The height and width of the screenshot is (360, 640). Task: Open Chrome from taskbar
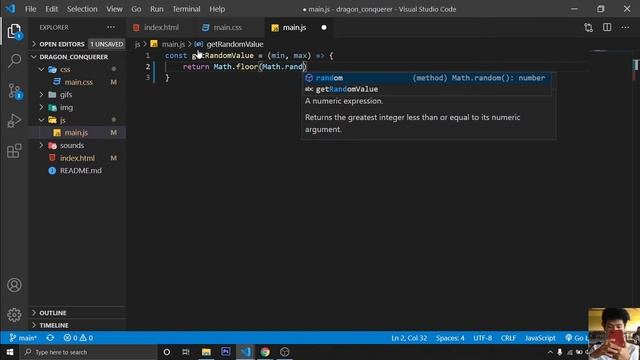265,352
